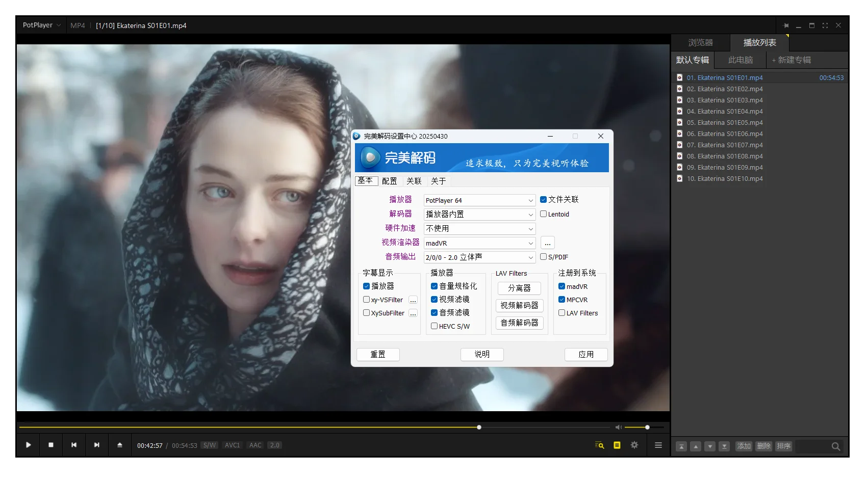This screenshot has height=481, width=868.
Task: Click the volume slider handle
Action: 647,427
